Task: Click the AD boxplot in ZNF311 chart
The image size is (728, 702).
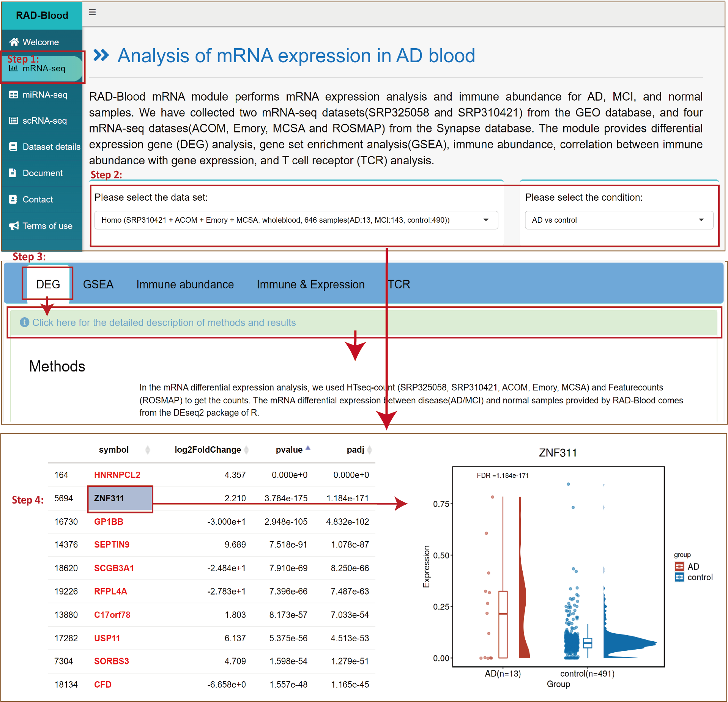Action: coord(503,624)
